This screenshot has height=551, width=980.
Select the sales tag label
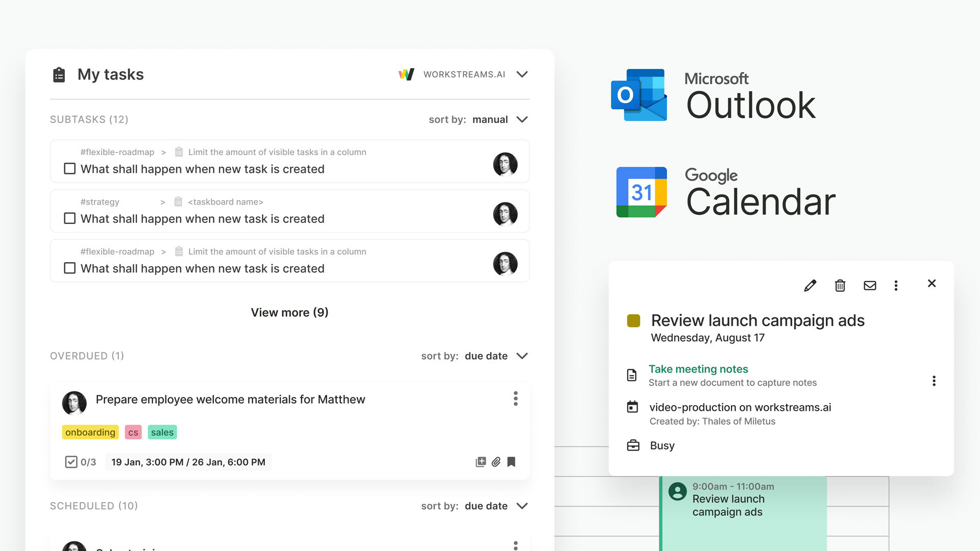[162, 432]
